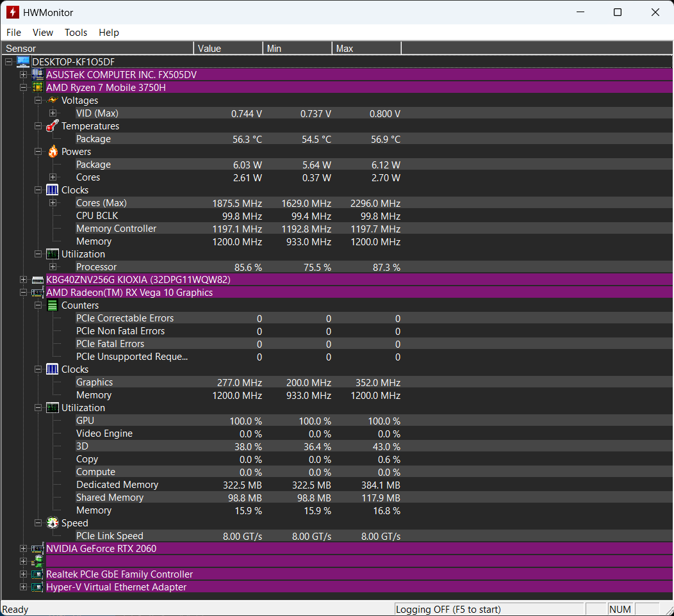Maximize the HWMonitor window
This screenshot has width=674, height=616.
(618, 12)
